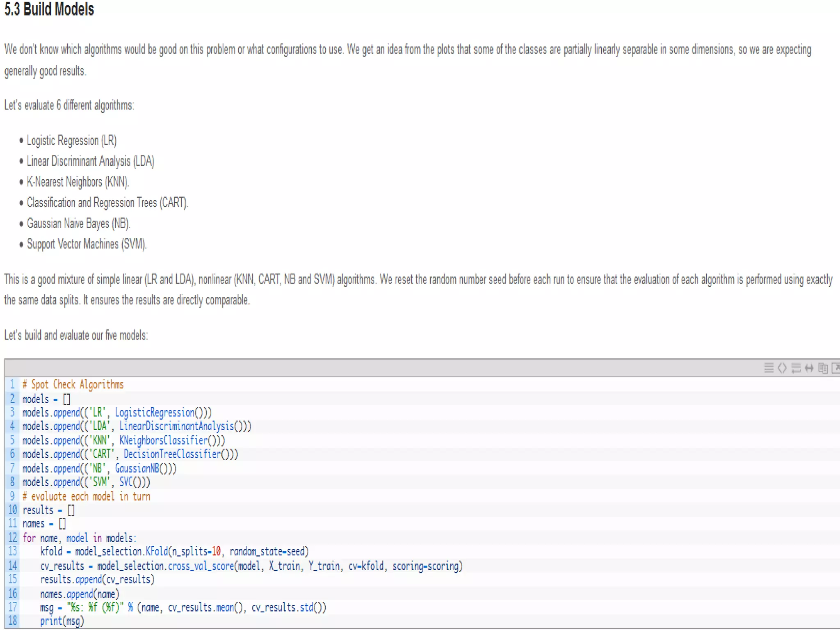Expand code width with double-arrow icon
The height and width of the screenshot is (630, 840).
809,368
